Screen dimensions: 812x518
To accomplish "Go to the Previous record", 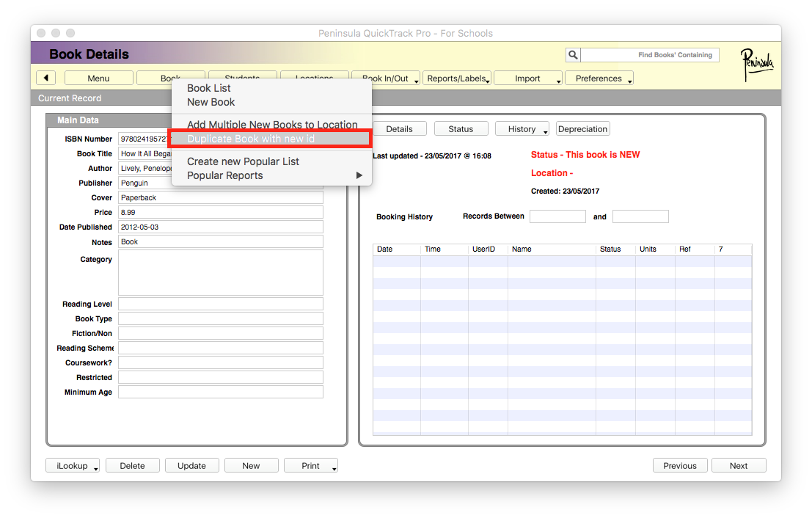I will pyautogui.click(x=680, y=466).
